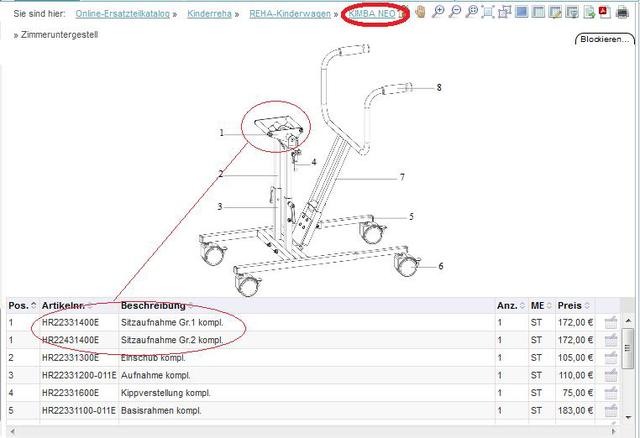Open KIMBA NEO breadcrumb link
640x438 pixels.
click(372, 14)
